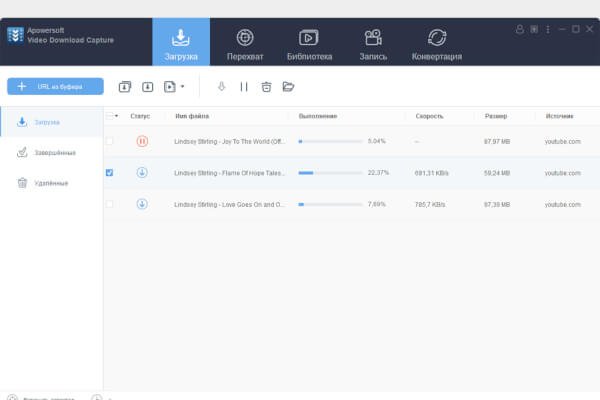Viewport: 600px width, 400px height.
Task: Click the URL из буфера button
Action: click(55, 87)
